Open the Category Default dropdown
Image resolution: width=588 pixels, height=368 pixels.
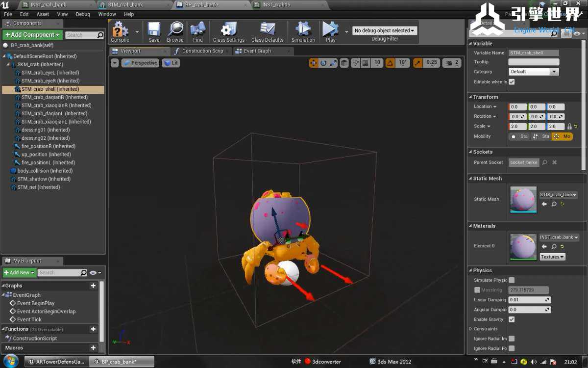[x=534, y=72]
